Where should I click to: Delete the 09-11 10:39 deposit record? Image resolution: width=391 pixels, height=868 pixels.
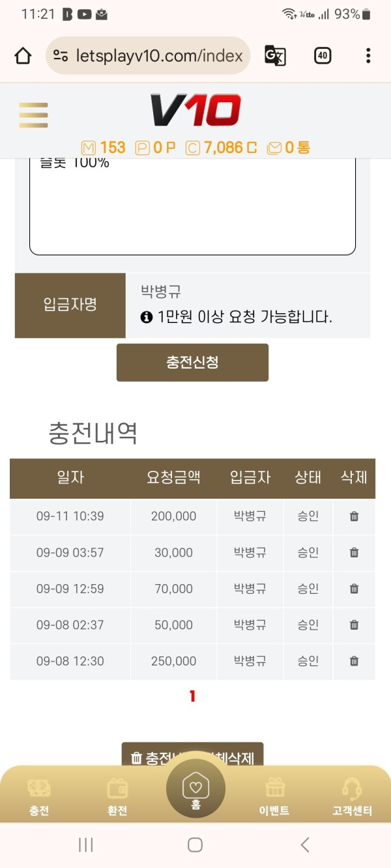[x=354, y=516]
